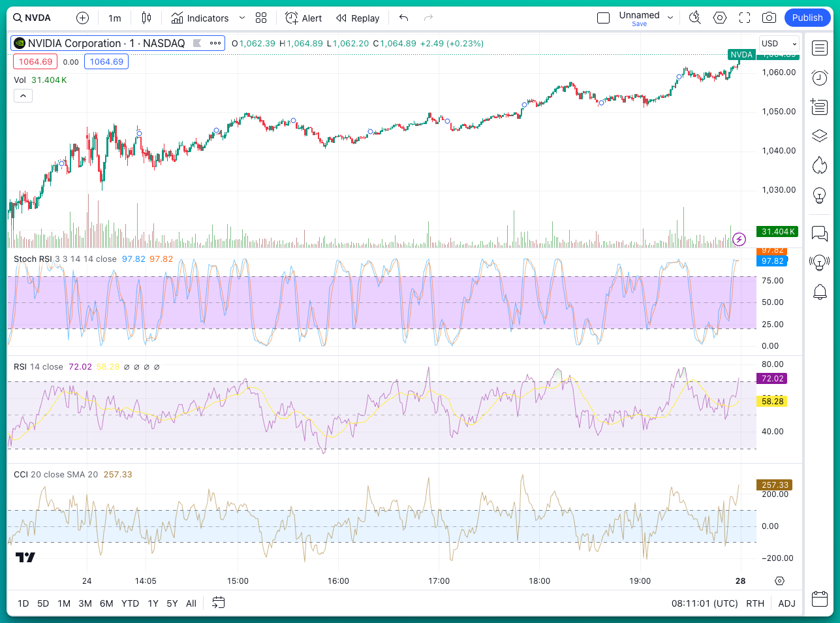Select the 6M time range

[106, 603]
